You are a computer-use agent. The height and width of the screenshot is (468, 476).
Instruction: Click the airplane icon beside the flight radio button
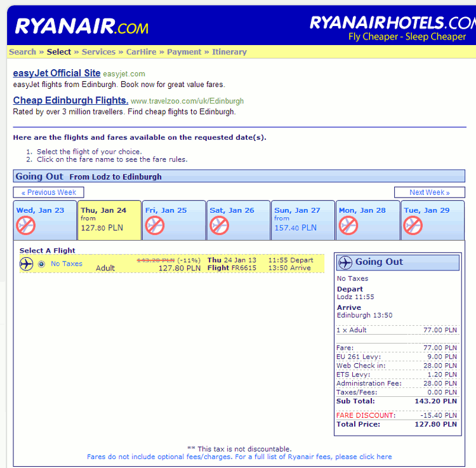tap(27, 264)
